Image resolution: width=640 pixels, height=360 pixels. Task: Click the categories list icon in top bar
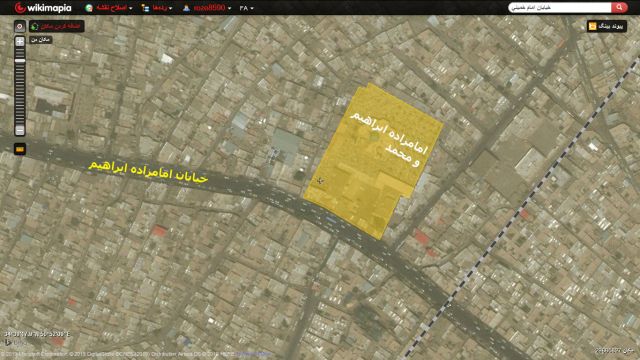pyautogui.click(x=145, y=8)
